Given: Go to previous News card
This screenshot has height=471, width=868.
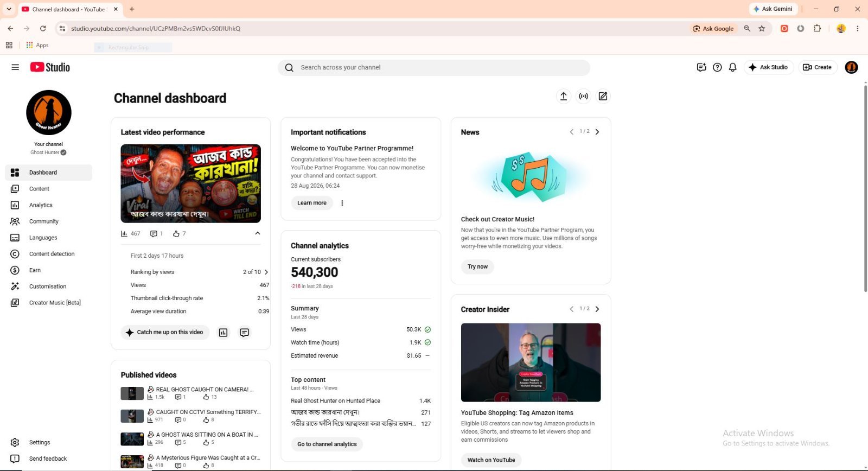Looking at the screenshot, I should pyautogui.click(x=571, y=132).
